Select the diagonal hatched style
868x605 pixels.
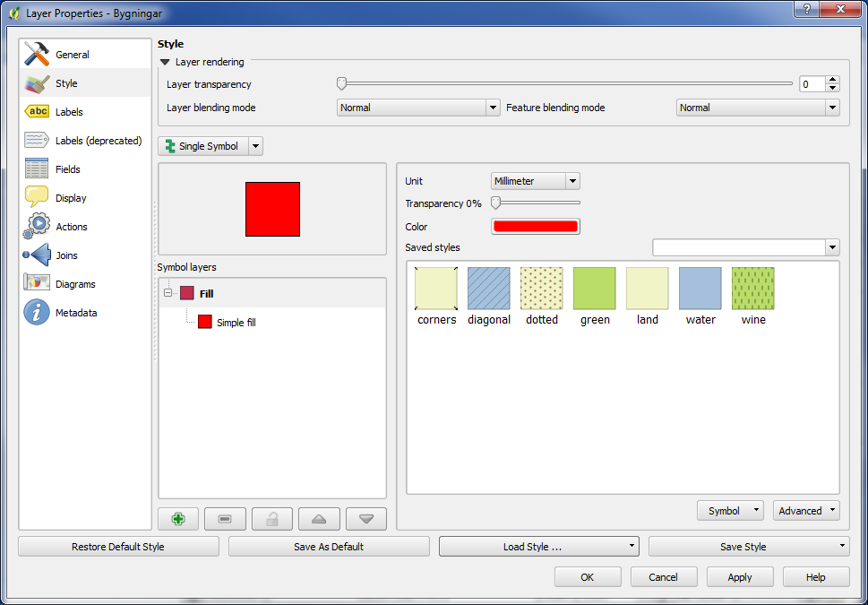[489, 297]
